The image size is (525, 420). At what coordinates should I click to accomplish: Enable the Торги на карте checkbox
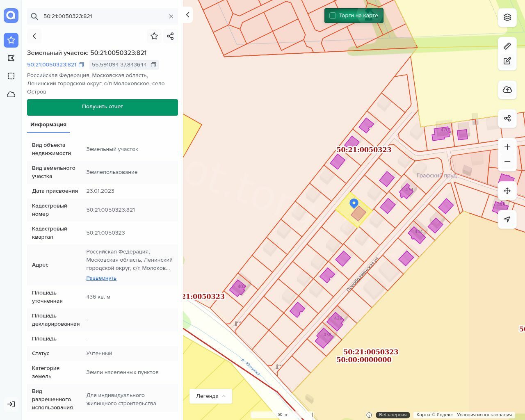(x=333, y=16)
